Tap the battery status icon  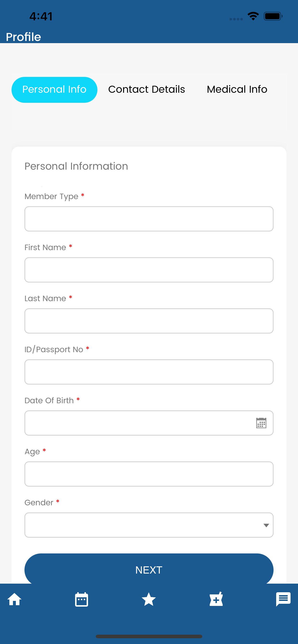pyautogui.click(x=273, y=16)
